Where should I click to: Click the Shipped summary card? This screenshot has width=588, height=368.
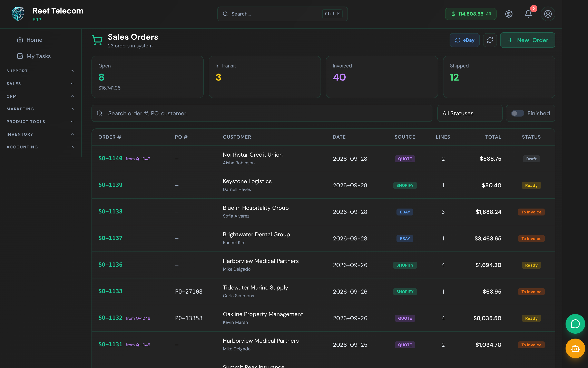(499, 77)
